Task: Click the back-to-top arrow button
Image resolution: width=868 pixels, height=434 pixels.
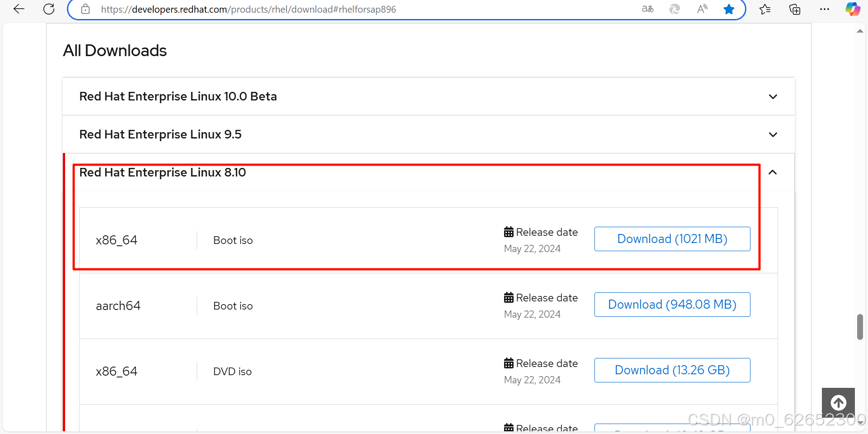Action: (838, 402)
